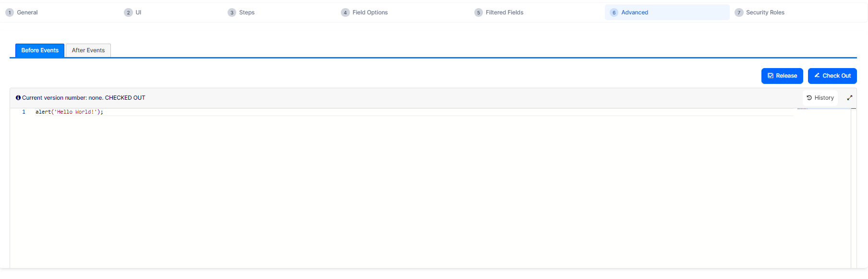Click the 'Current version number' status text
This screenshot has width=868, height=279.
click(84, 98)
